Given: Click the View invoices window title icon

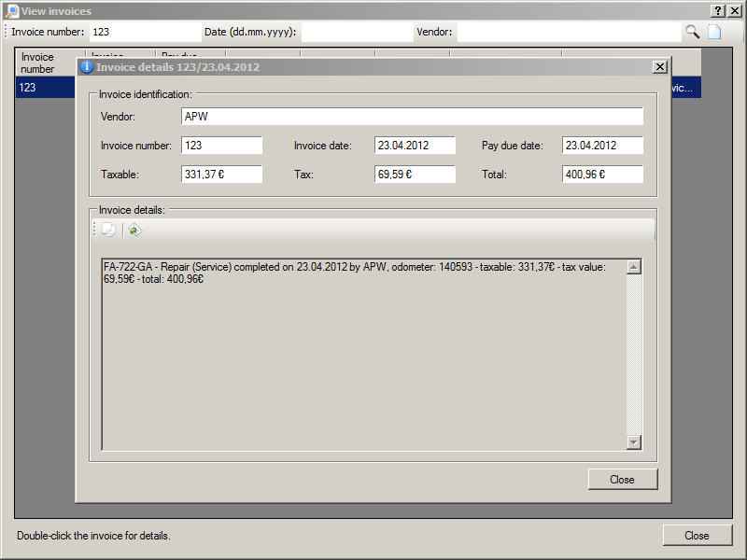Looking at the screenshot, I should 12,10.
